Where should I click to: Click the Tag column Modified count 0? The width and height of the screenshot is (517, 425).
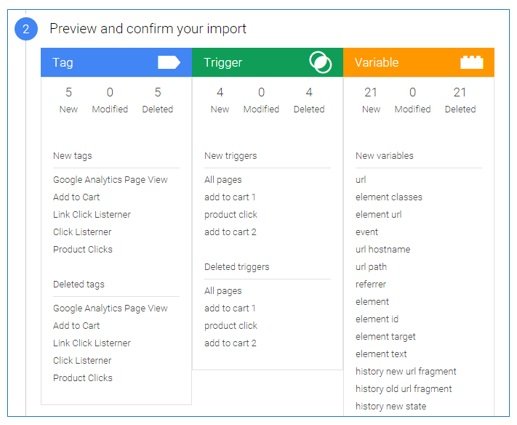tap(110, 92)
